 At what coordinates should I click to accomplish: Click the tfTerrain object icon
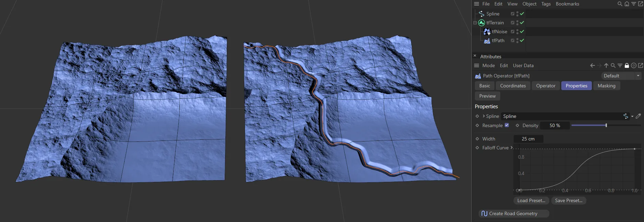click(481, 23)
